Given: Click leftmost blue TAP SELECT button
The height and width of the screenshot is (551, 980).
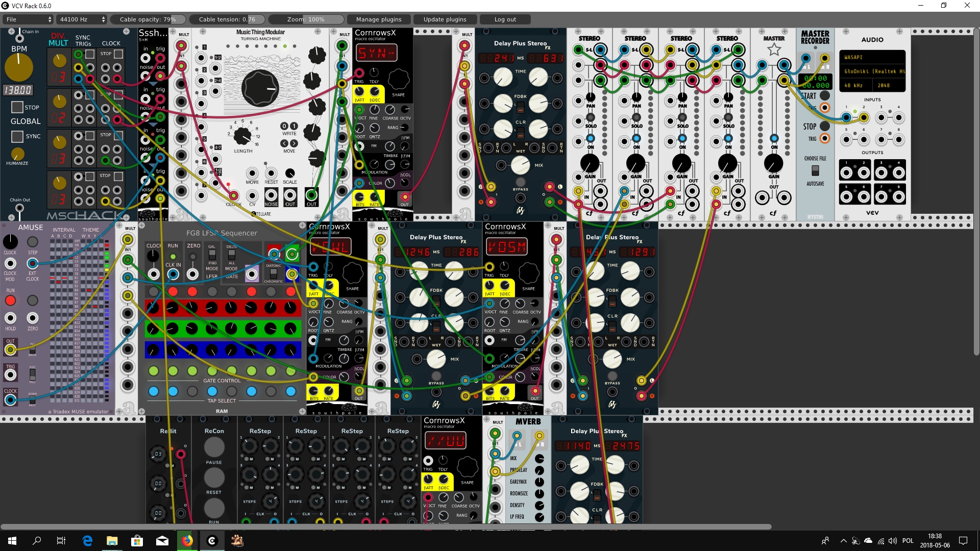Looking at the screenshot, I should 154,391.
